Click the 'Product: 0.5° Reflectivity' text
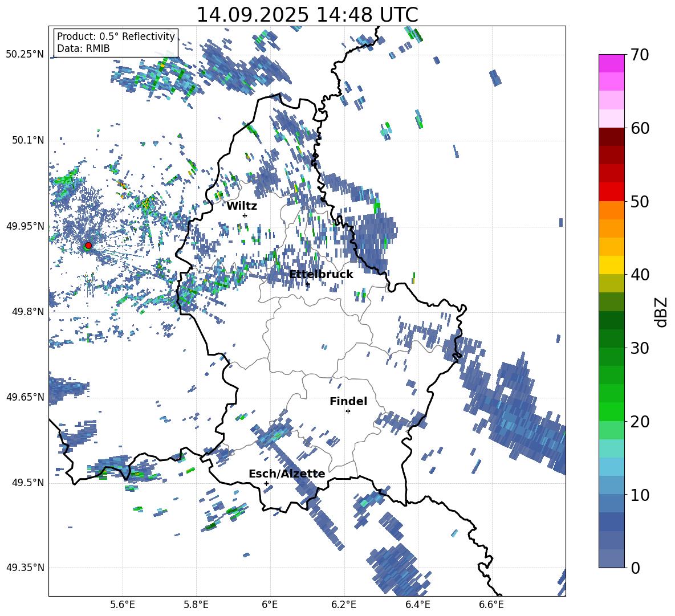Viewport: 675px width, 616px height. point(116,37)
